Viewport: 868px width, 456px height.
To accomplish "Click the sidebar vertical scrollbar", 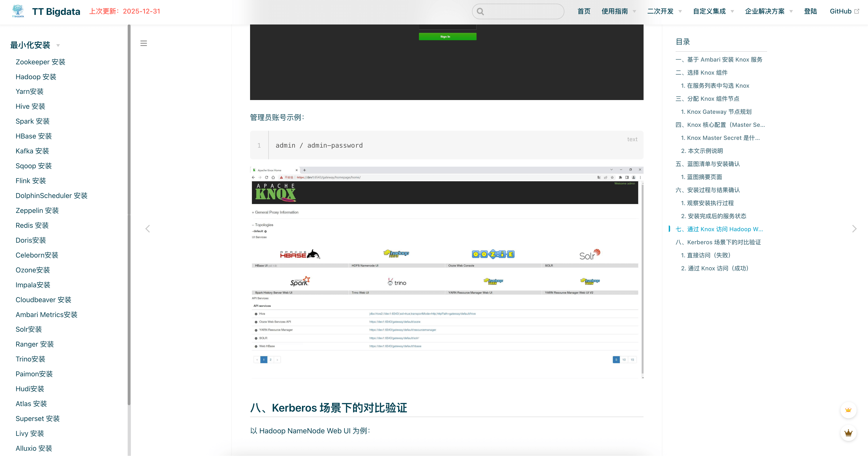I will [x=129, y=216].
